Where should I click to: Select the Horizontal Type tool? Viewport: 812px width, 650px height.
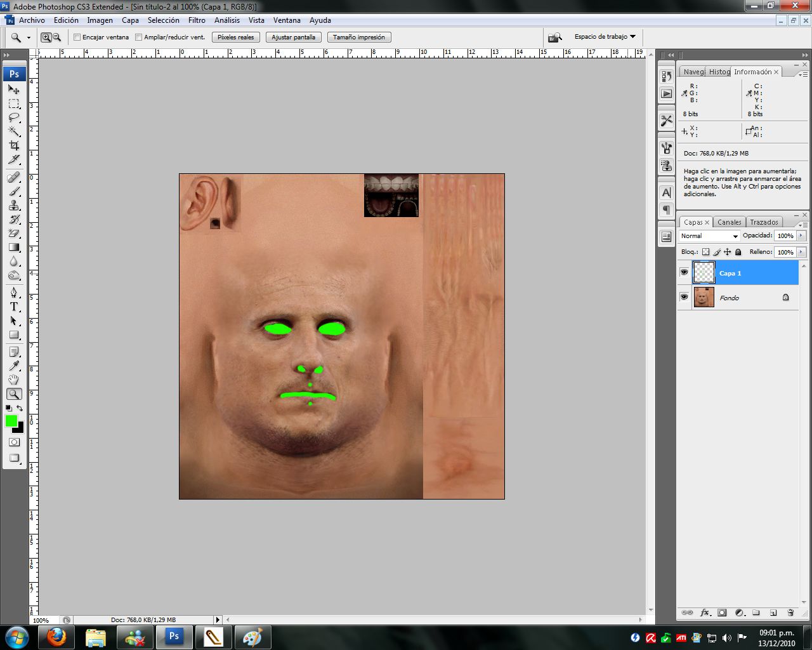(14, 307)
